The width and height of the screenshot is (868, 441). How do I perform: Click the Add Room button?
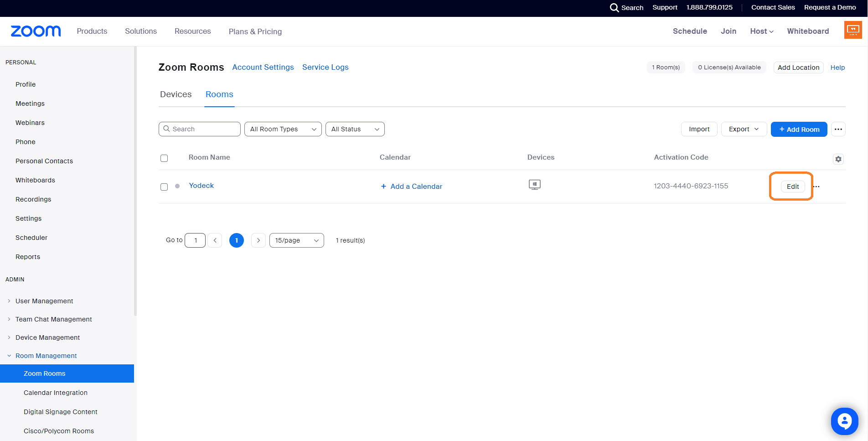tap(799, 129)
